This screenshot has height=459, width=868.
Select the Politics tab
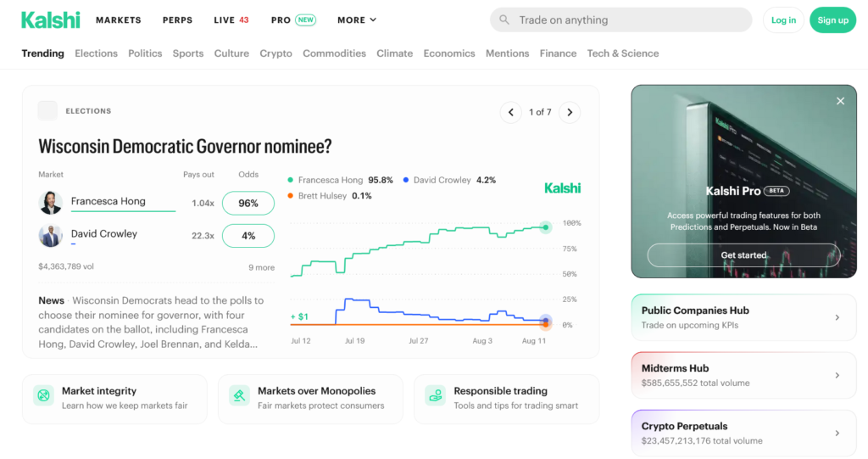(145, 53)
